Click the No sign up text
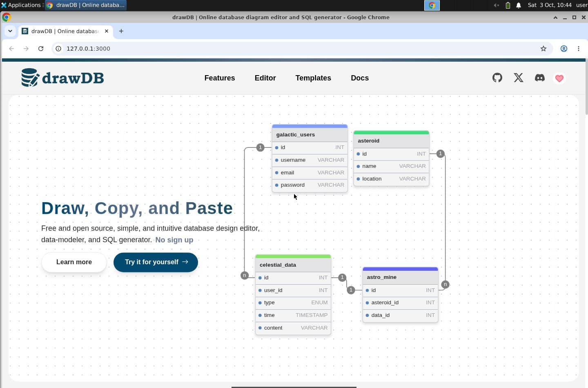 point(174,240)
